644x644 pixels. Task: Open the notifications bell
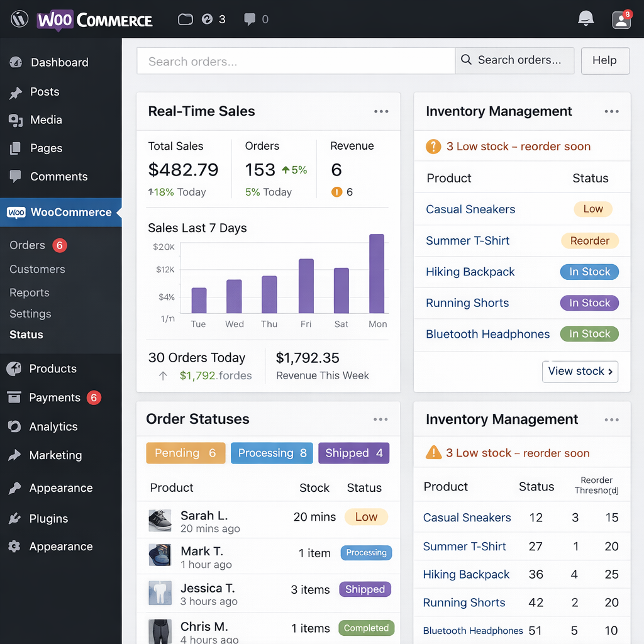[586, 19]
